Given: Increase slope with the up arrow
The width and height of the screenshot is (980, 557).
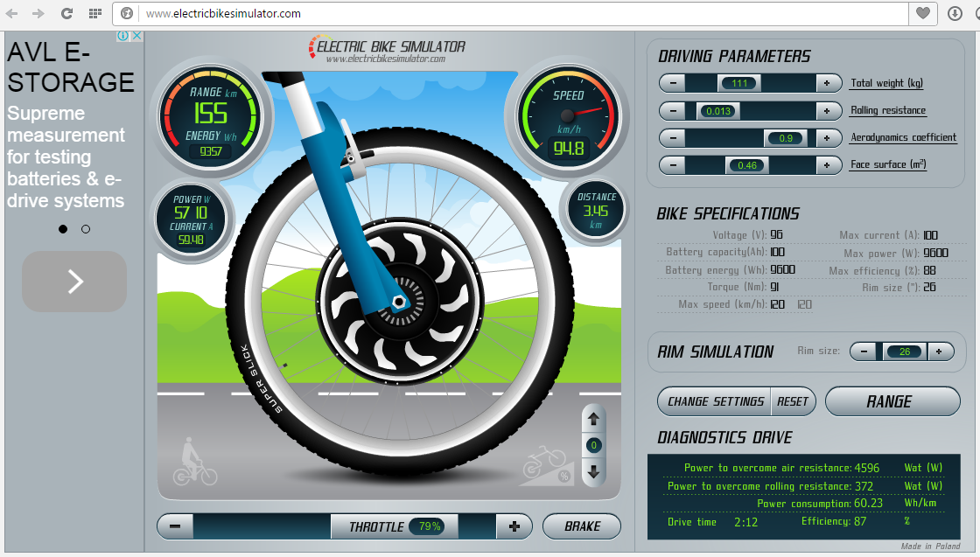Looking at the screenshot, I should point(593,419).
